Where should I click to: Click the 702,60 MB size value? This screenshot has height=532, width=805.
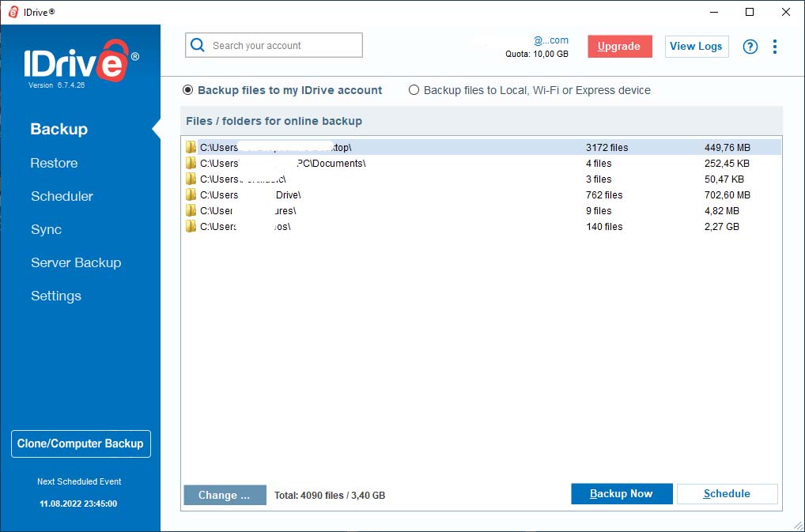(x=727, y=195)
